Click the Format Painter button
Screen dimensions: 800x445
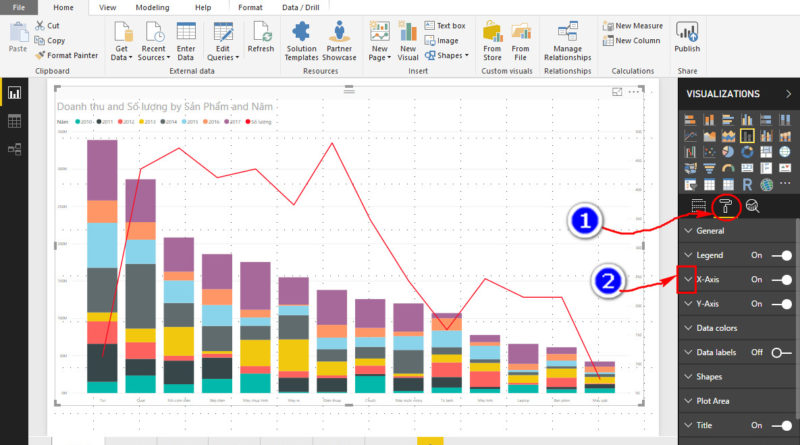coord(66,55)
